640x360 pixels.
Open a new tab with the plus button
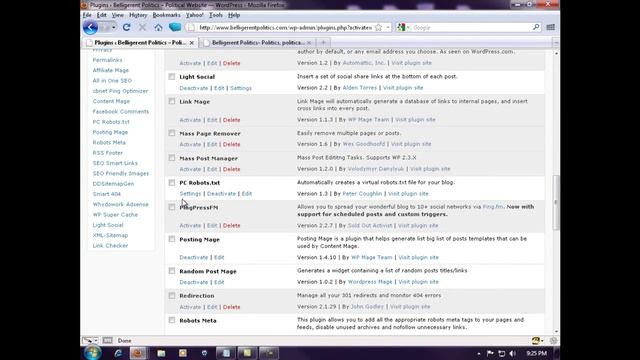(x=323, y=42)
